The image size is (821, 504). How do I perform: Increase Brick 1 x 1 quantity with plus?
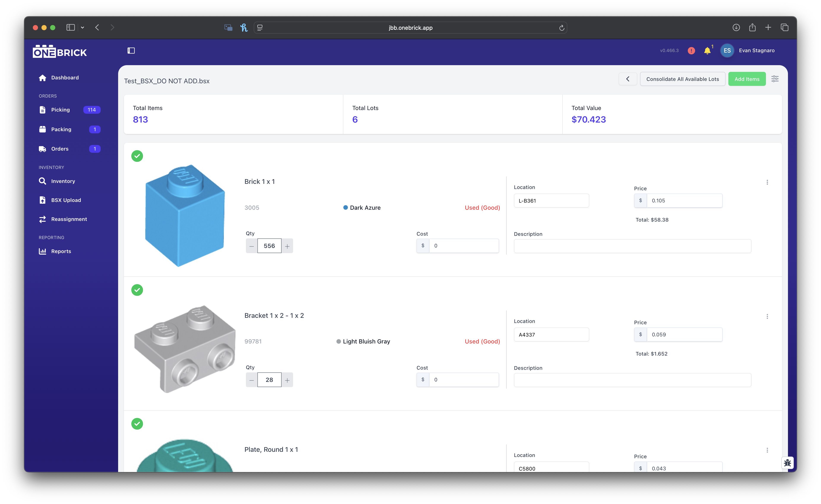point(287,246)
